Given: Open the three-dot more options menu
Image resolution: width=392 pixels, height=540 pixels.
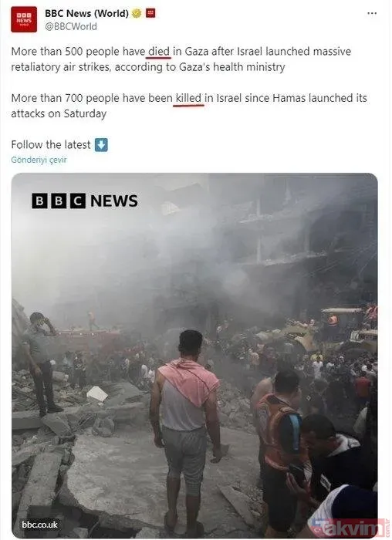Looking at the screenshot, I should [x=372, y=13].
